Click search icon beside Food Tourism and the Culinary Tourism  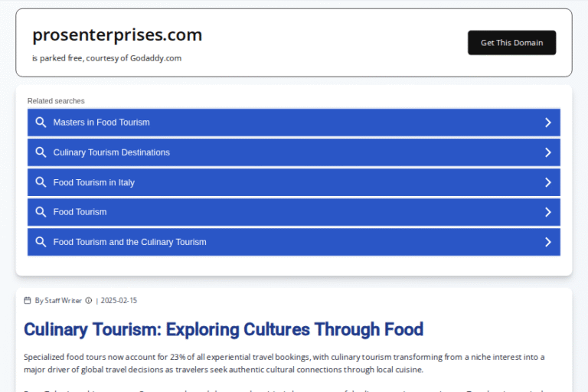(x=41, y=242)
